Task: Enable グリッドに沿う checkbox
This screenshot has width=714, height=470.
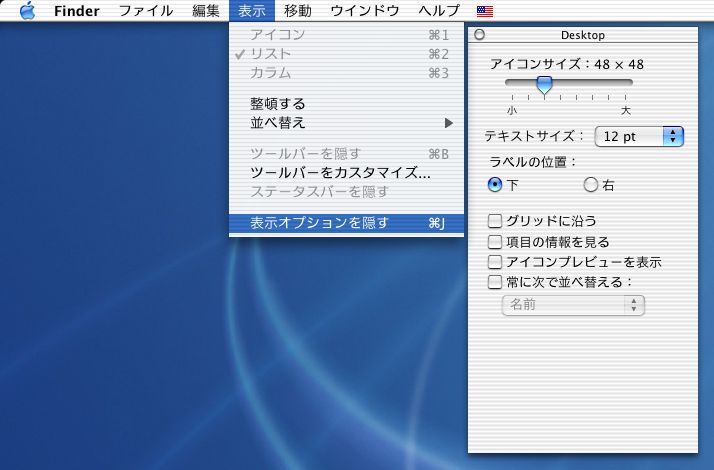Action: [495, 221]
